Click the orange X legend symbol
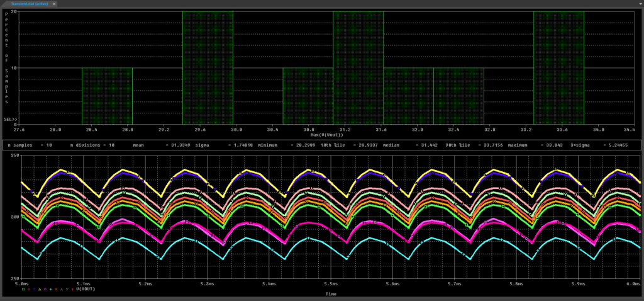This screenshot has height=301, width=644. (56, 289)
